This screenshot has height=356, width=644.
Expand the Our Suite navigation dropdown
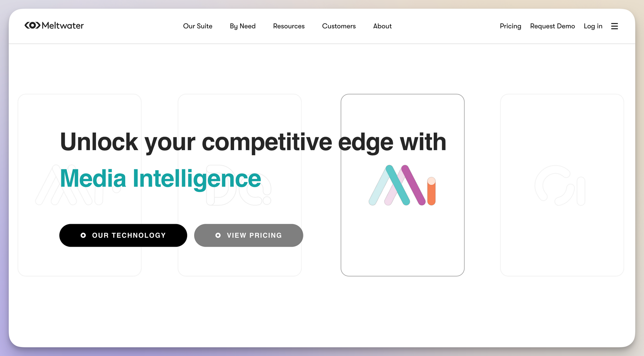click(197, 26)
